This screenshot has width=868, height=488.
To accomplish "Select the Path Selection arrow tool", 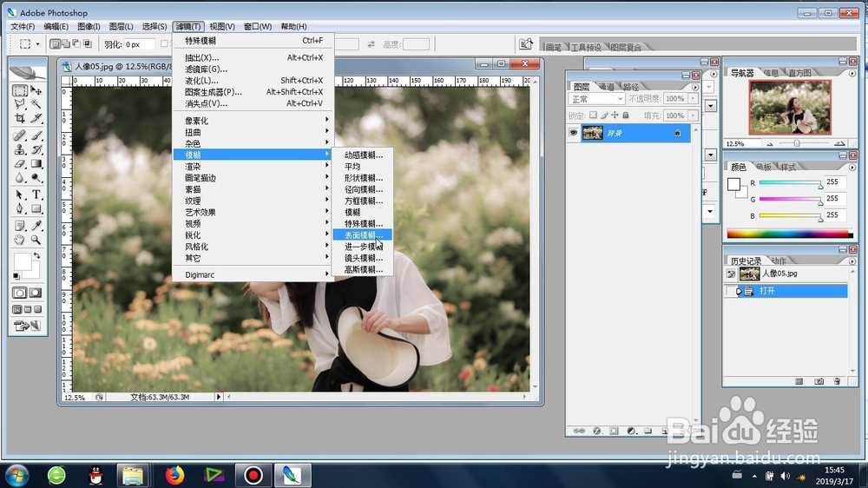I will (x=20, y=195).
